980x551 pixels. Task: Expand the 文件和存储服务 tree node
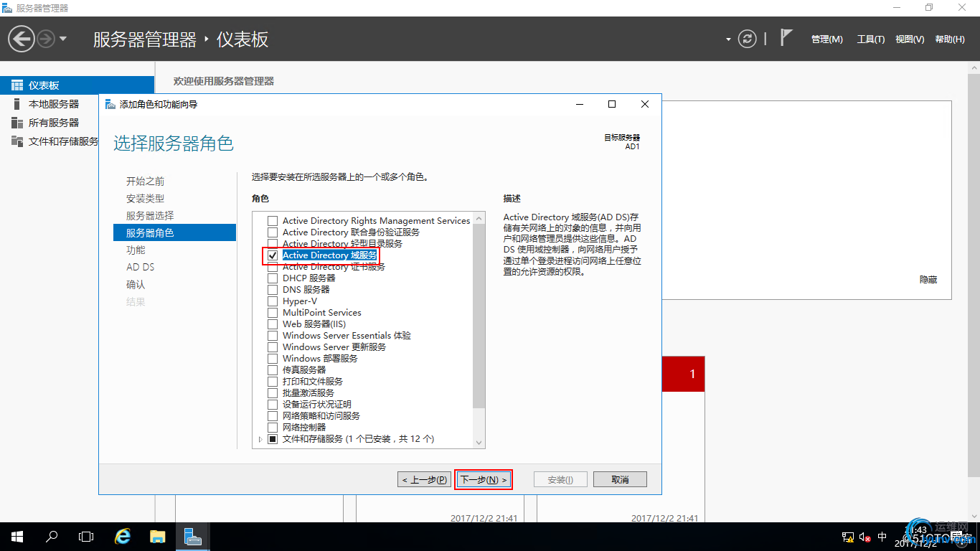260,439
